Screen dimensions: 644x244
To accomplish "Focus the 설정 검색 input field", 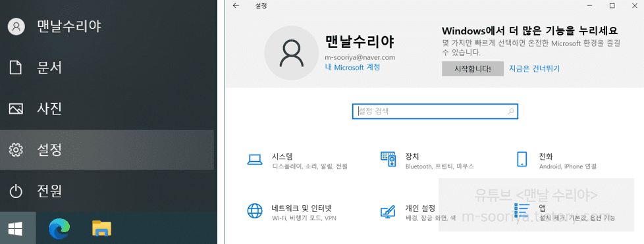I will point(435,111).
